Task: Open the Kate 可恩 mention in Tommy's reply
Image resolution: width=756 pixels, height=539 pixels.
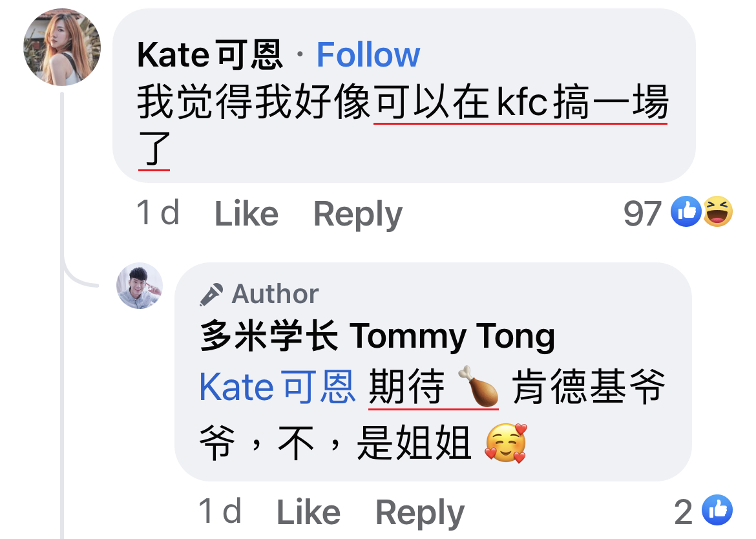Action: click(277, 387)
